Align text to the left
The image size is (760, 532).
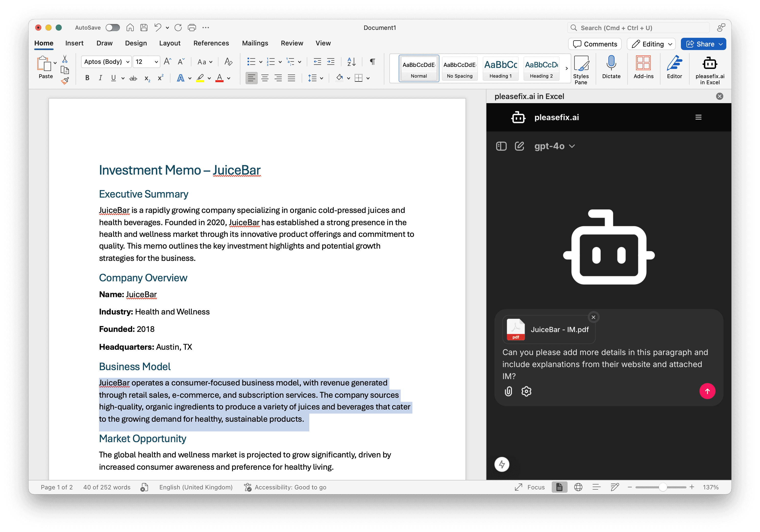pyautogui.click(x=251, y=78)
